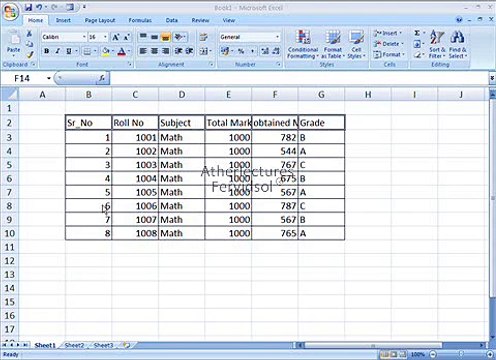Screen dimensions: 496x360
Task: Switch to the View tab
Action: click(229, 20)
